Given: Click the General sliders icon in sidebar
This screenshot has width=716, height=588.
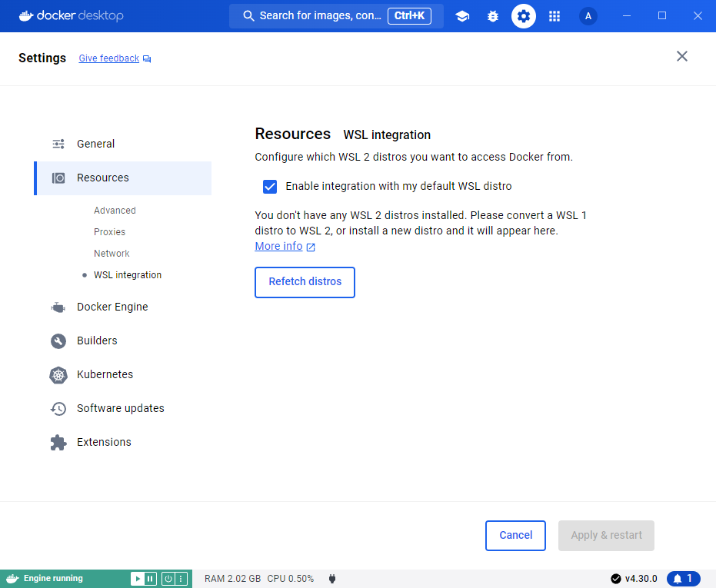Looking at the screenshot, I should tap(58, 145).
